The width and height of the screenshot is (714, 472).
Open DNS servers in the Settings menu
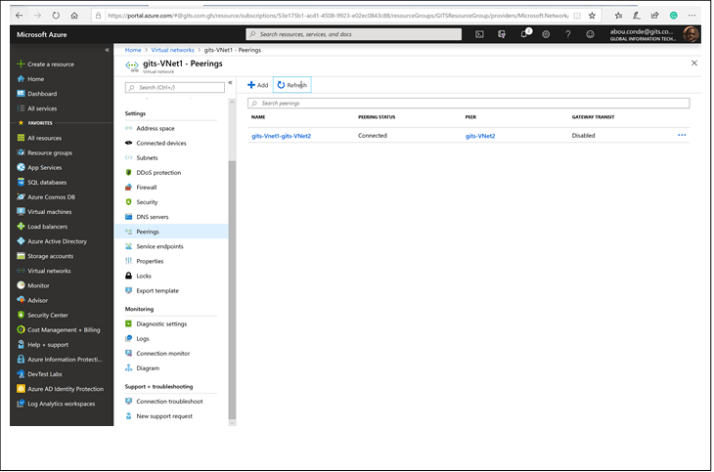point(152,217)
